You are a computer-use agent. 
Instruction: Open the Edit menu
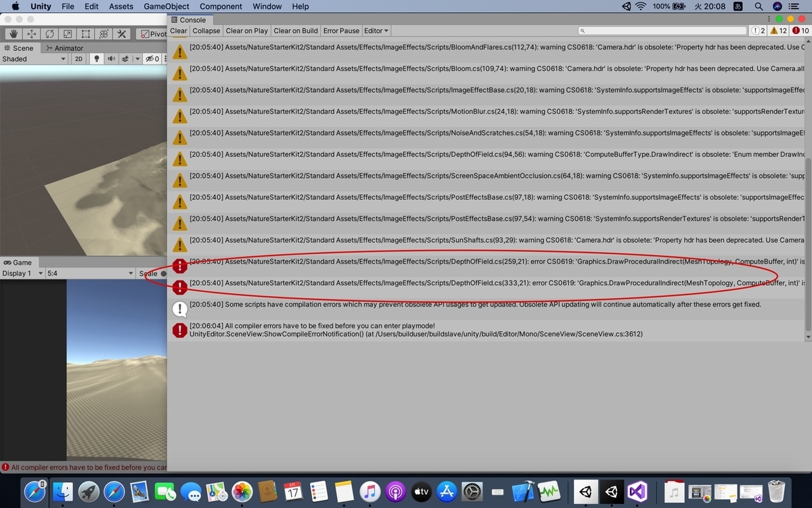pyautogui.click(x=91, y=7)
